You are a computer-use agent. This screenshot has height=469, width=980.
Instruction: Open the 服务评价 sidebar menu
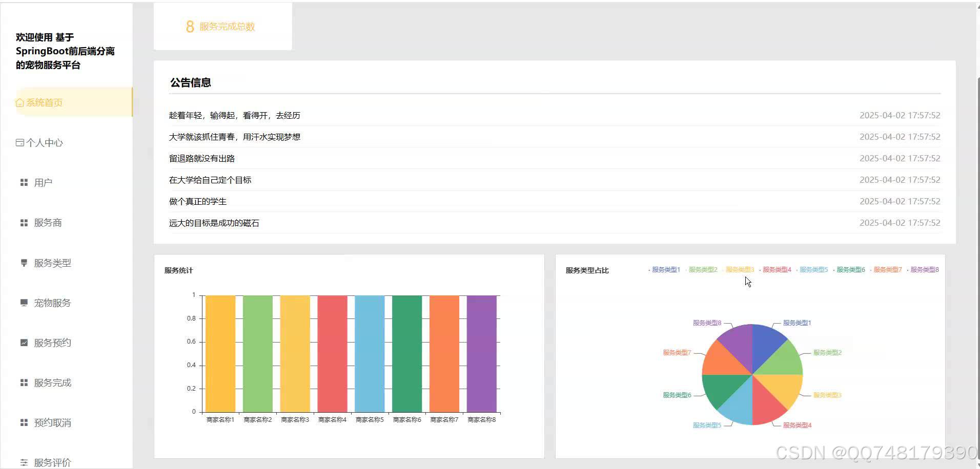coord(52,462)
